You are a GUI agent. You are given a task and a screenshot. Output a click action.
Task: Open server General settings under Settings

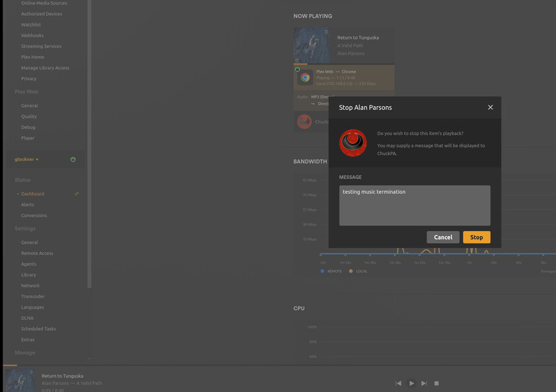click(30, 242)
